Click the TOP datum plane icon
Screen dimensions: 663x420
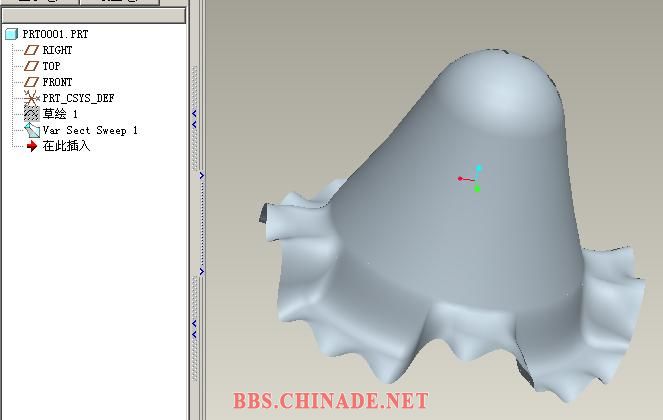click(31, 66)
